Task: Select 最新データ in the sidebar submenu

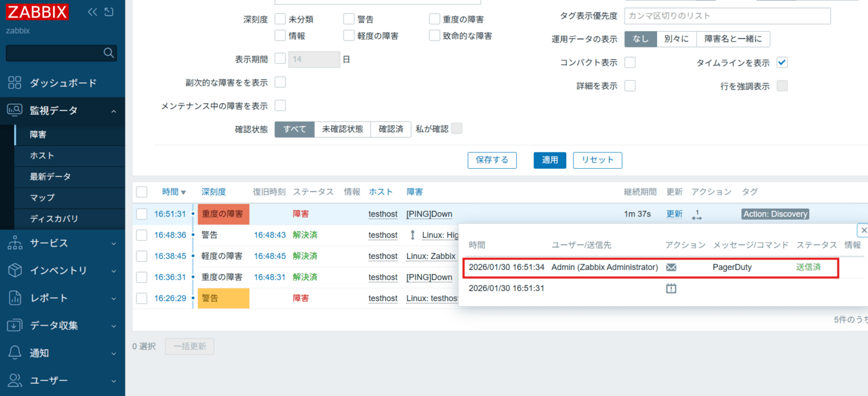Action: (50, 176)
